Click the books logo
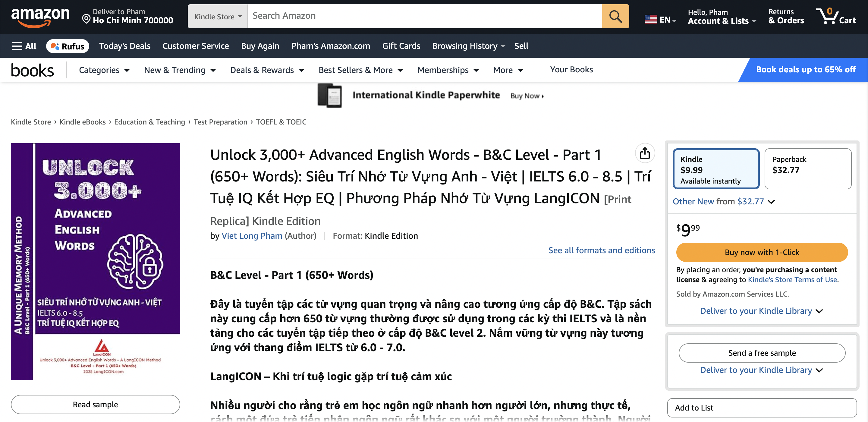 (x=32, y=70)
